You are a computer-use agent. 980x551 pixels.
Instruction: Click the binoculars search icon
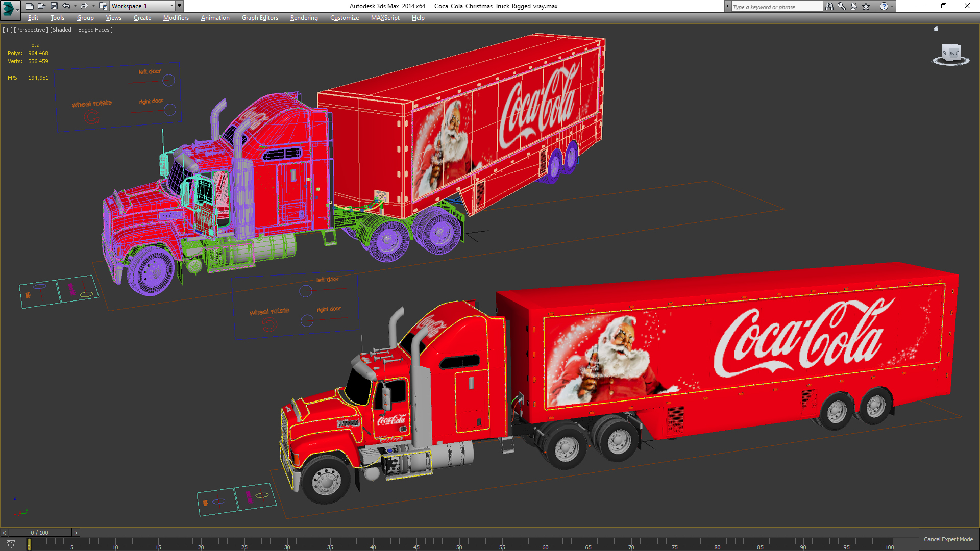829,6
